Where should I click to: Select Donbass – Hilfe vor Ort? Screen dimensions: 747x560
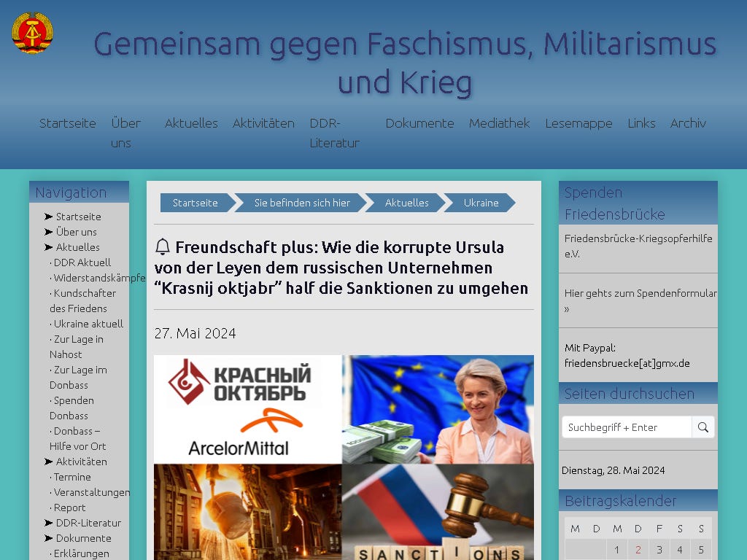77,438
